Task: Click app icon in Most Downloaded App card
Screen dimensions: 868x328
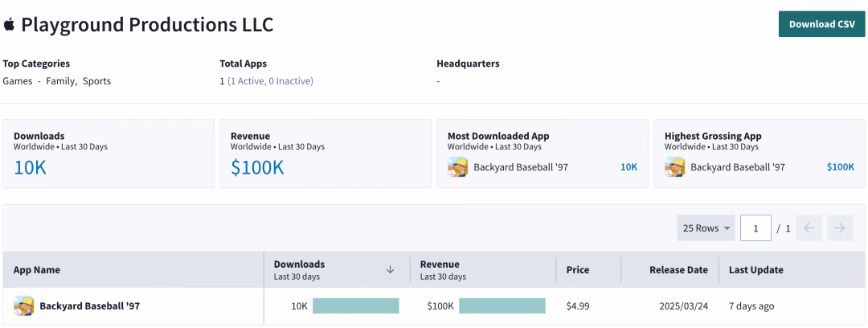Action: (458, 166)
